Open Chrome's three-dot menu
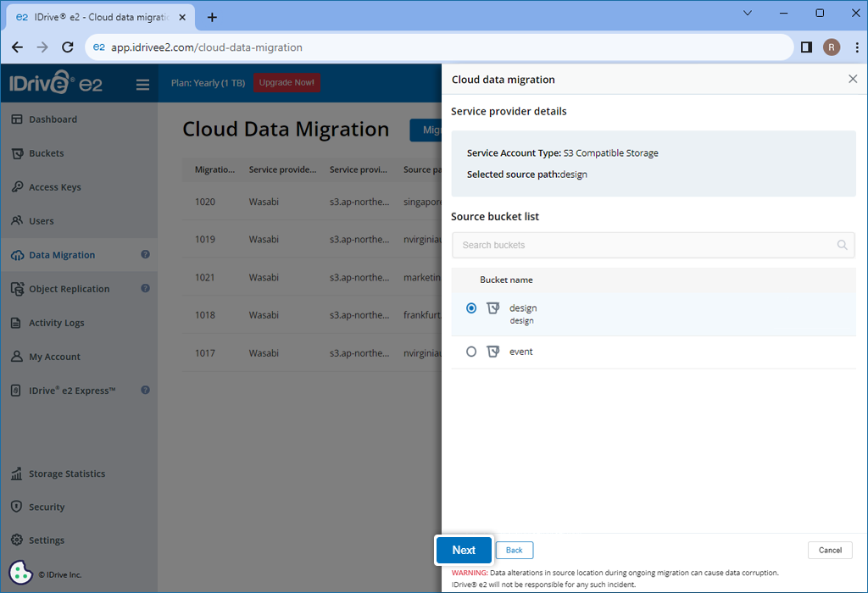Image resolution: width=868 pixels, height=593 pixels. (857, 47)
